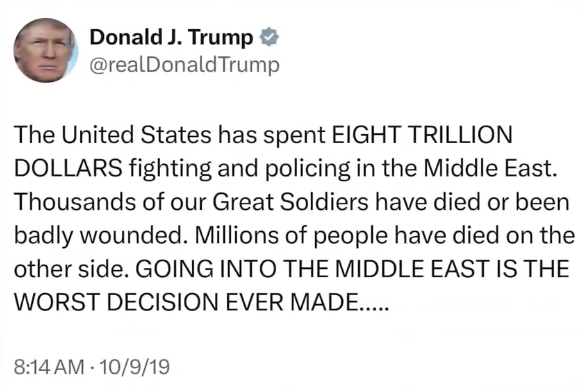The image size is (584, 392).
Task: Click the phrase "Great Soldiers"
Action: (291, 202)
